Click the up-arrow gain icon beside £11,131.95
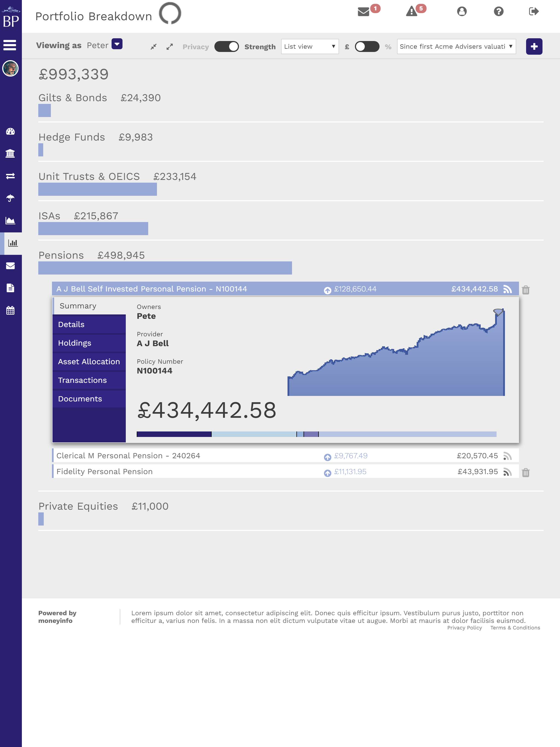Screen dimensions: 560x747 pyautogui.click(x=327, y=473)
